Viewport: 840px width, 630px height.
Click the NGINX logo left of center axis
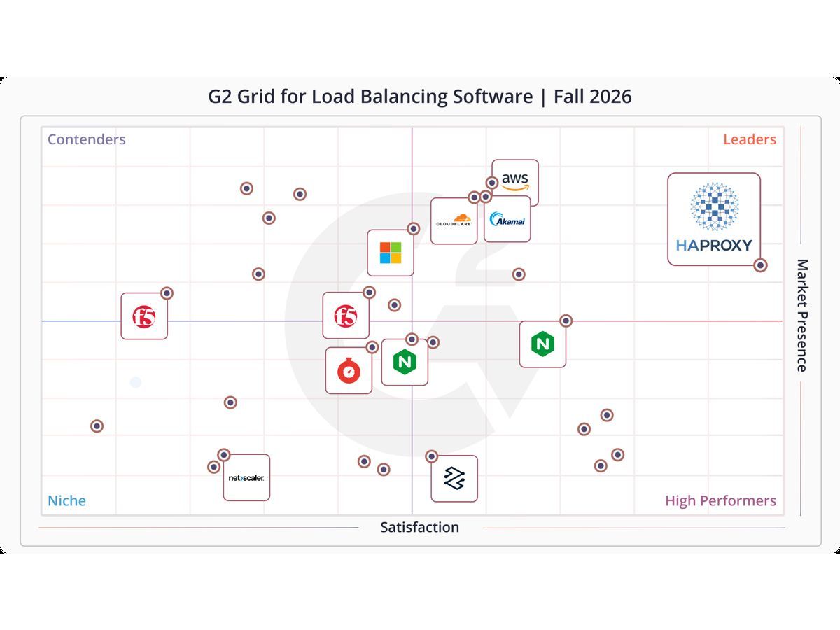[x=405, y=362]
